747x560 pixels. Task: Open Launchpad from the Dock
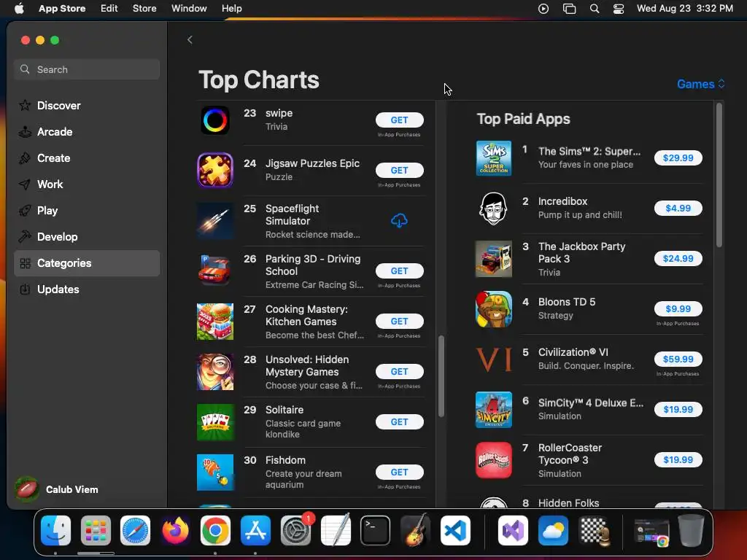[96, 530]
